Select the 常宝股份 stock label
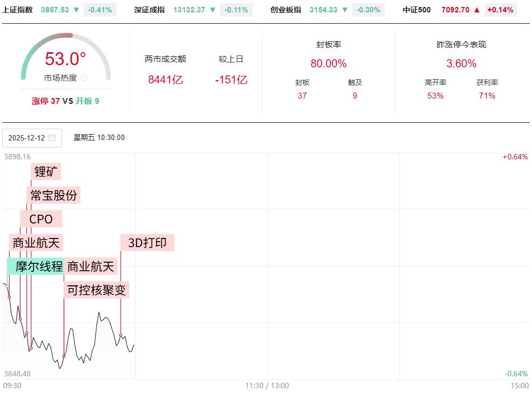 coord(54,195)
